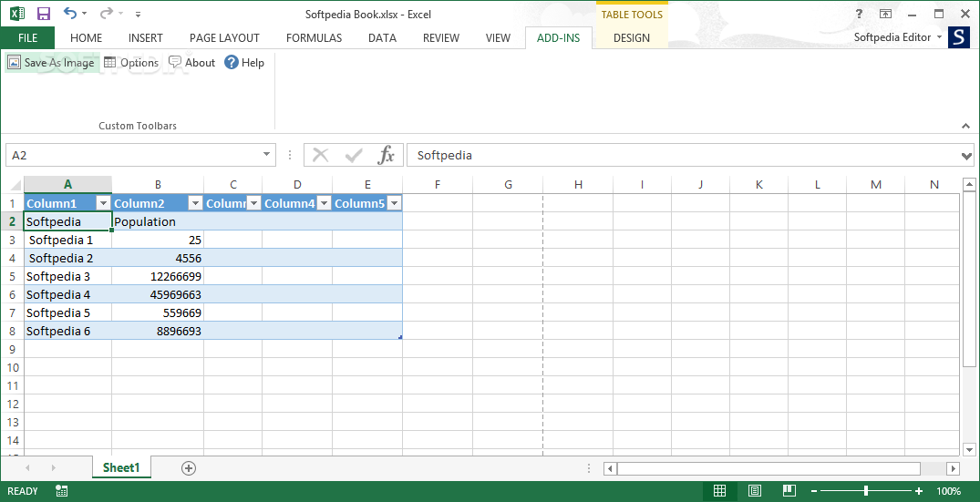Image resolution: width=980 pixels, height=502 pixels.
Task: Click the Ribbon Display Options icon
Action: [x=885, y=14]
